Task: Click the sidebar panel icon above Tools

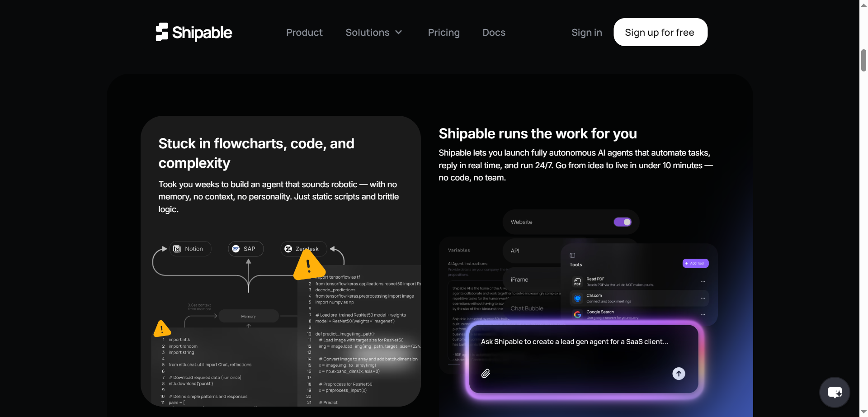Action: tap(572, 256)
